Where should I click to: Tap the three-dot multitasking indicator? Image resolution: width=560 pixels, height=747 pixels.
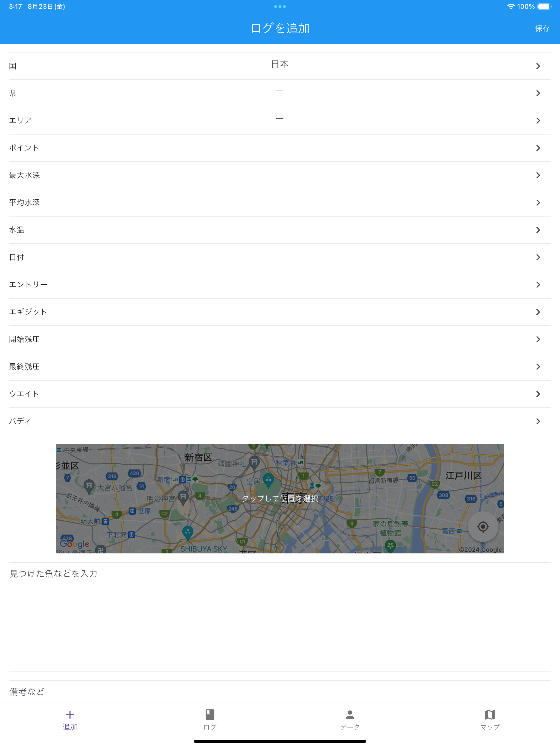(280, 6)
